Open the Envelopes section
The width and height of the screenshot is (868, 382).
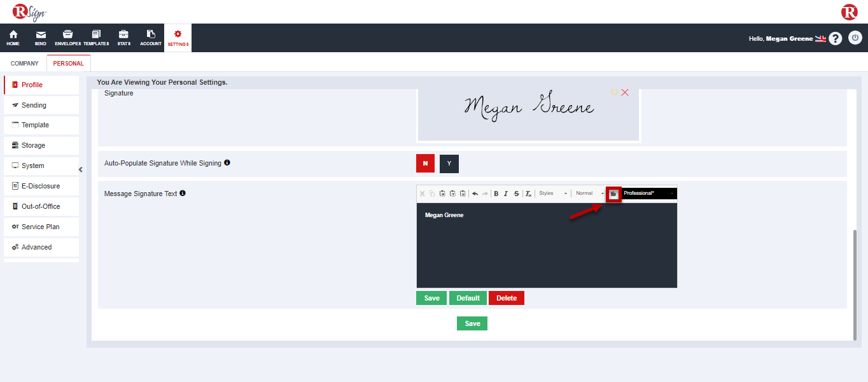(x=68, y=38)
